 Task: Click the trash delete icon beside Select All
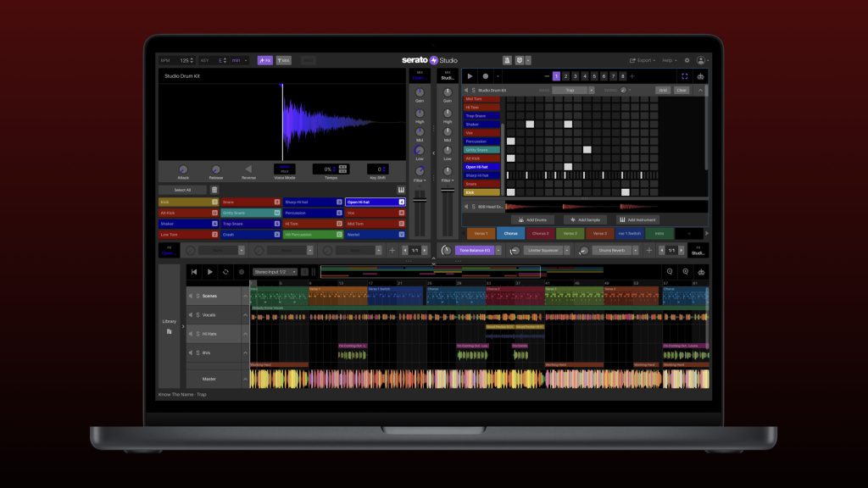coord(214,190)
